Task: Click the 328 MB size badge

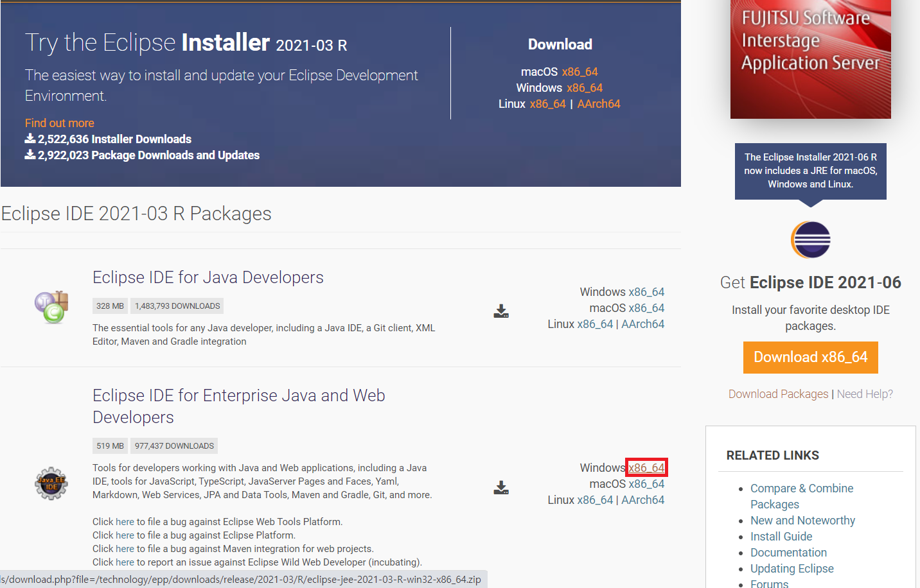Action: point(111,306)
